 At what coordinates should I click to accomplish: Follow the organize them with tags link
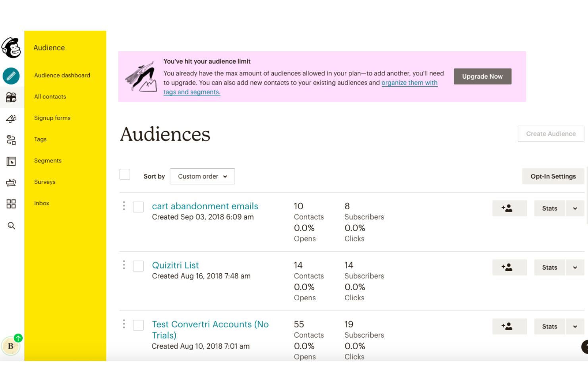409,83
